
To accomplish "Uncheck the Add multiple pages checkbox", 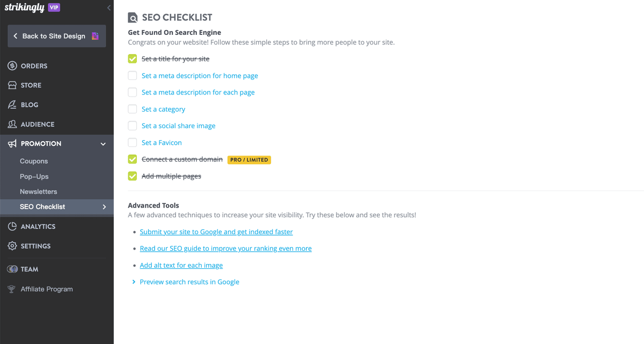I will pos(133,176).
